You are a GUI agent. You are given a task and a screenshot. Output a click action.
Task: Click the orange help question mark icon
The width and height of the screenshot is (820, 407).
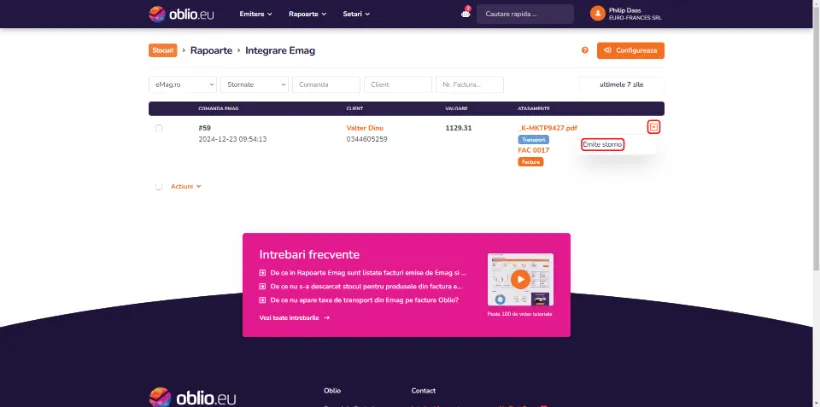(585, 50)
